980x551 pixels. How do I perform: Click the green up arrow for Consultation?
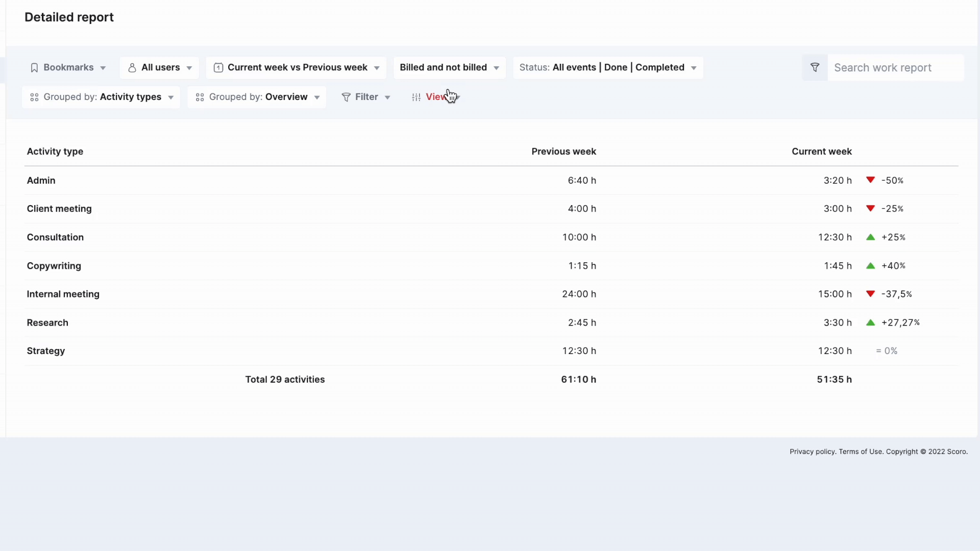click(871, 237)
